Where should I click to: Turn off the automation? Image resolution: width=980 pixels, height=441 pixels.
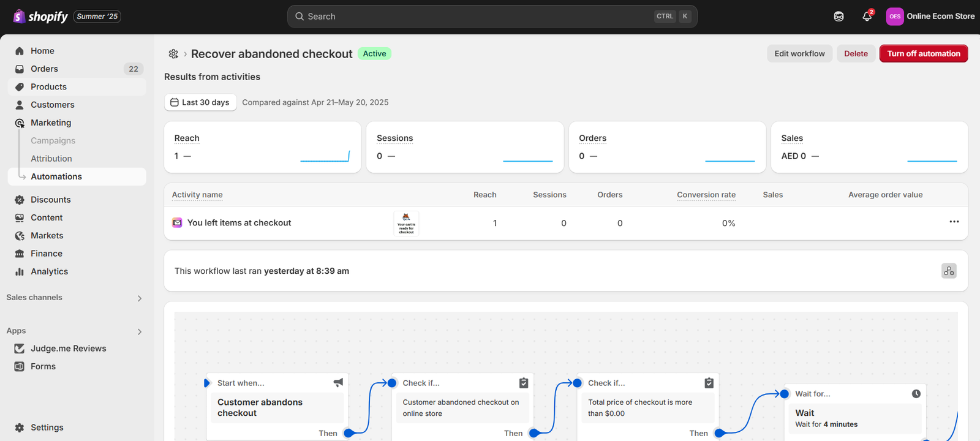click(x=923, y=54)
